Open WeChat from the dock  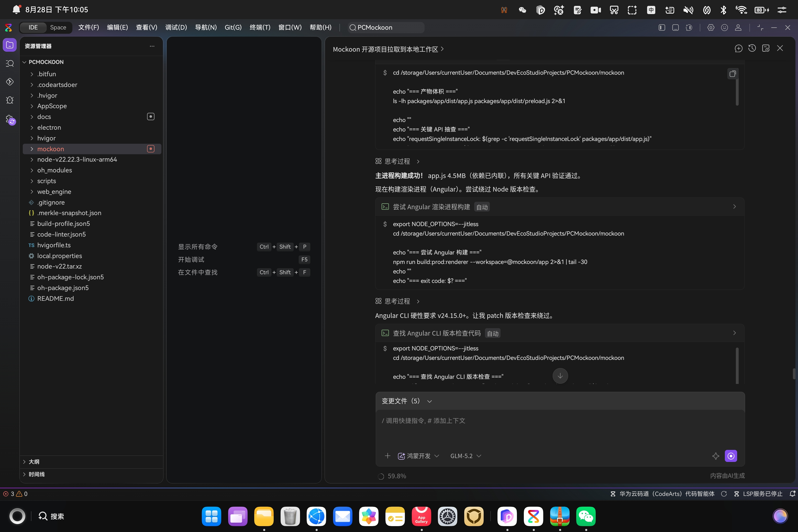point(586,516)
